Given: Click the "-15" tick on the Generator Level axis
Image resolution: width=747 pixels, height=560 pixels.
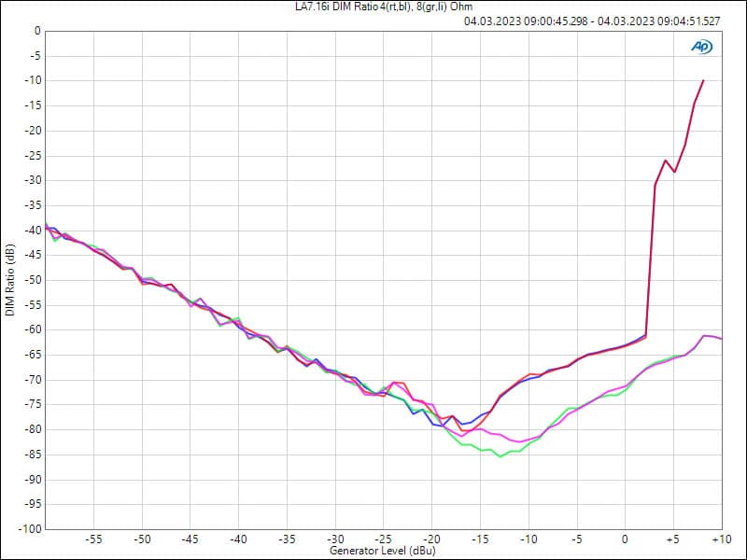Looking at the screenshot, I should (479, 539).
